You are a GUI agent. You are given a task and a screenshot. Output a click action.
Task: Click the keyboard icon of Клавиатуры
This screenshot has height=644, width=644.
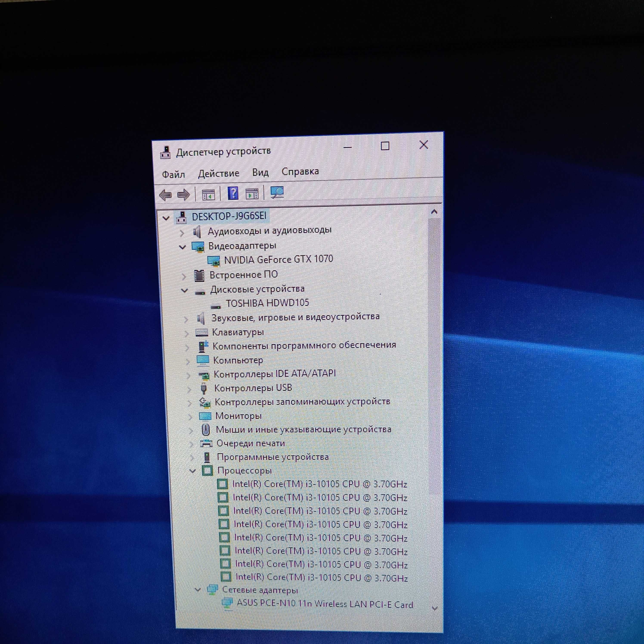[202, 332]
